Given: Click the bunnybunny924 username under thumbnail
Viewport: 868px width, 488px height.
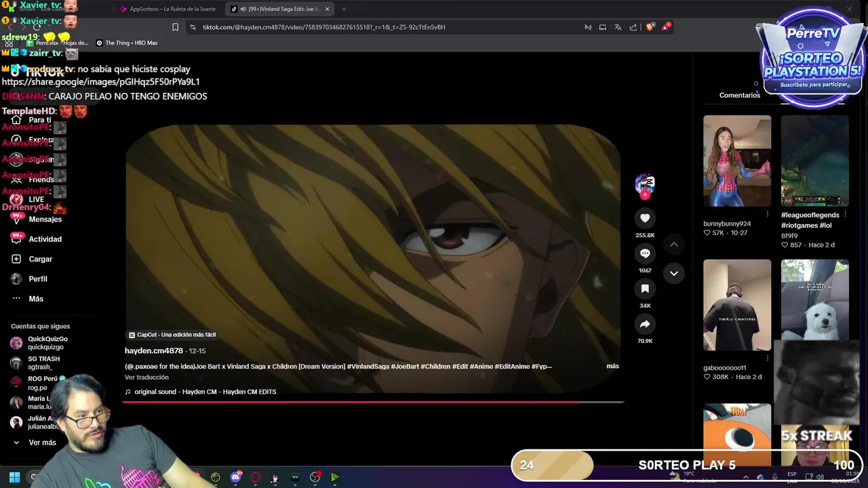Looking at the screenshot, I should coord(727,224).
